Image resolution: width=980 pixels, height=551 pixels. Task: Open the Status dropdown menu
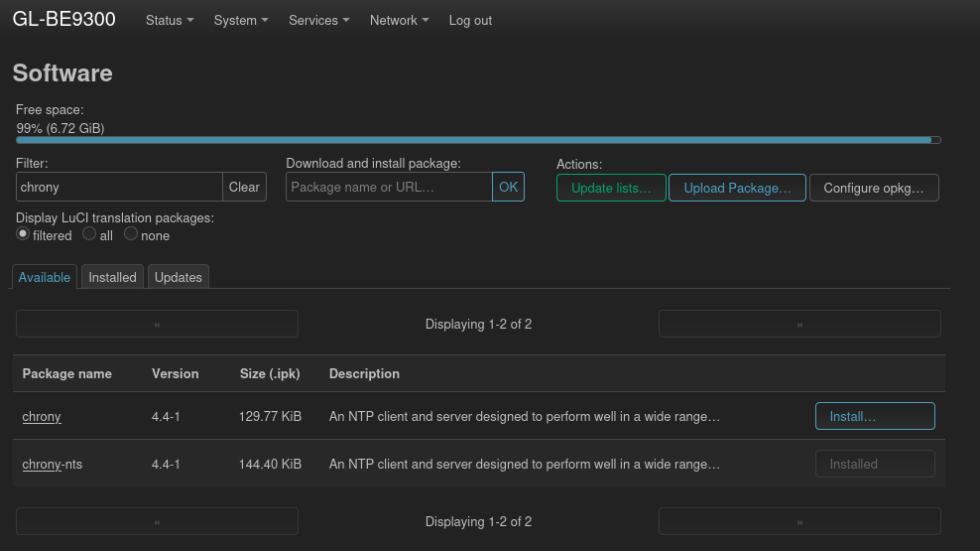point(169,20)
